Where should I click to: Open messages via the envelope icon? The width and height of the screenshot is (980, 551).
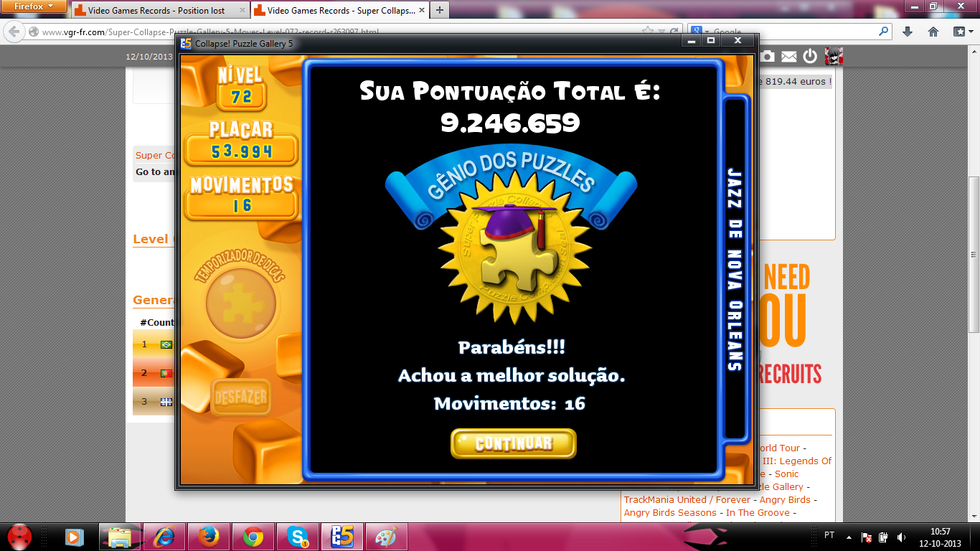(x=789, y=57)
